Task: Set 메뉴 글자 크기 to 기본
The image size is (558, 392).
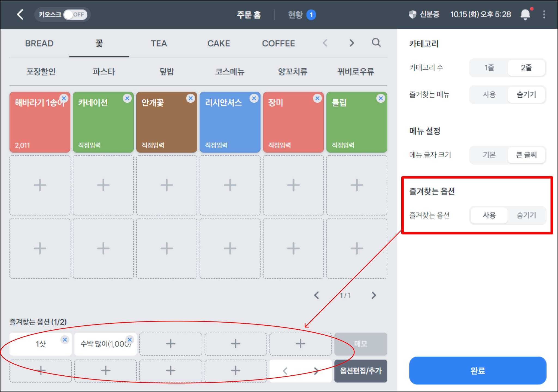Action: coord(489,155)
